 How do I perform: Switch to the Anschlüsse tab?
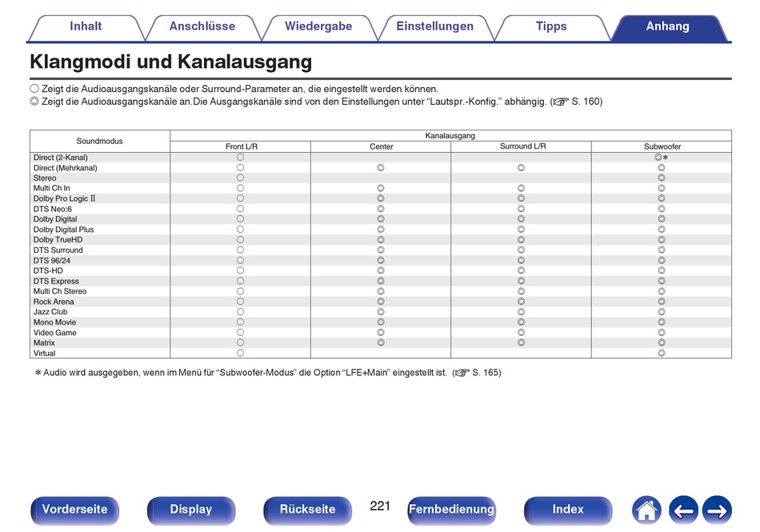(x=202, y=26)
